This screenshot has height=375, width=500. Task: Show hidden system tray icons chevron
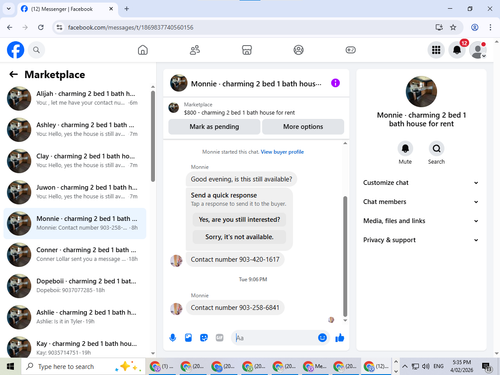[x=405, y=366]
